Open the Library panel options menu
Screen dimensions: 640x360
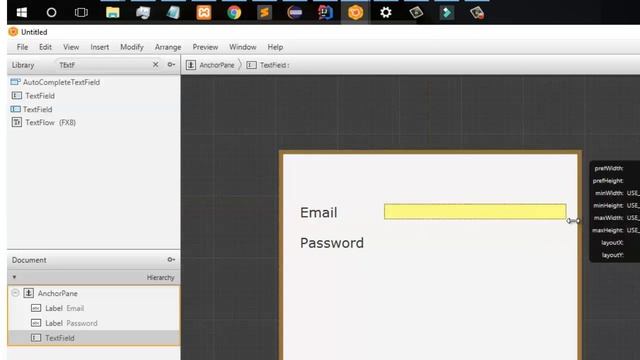(171, 64)
